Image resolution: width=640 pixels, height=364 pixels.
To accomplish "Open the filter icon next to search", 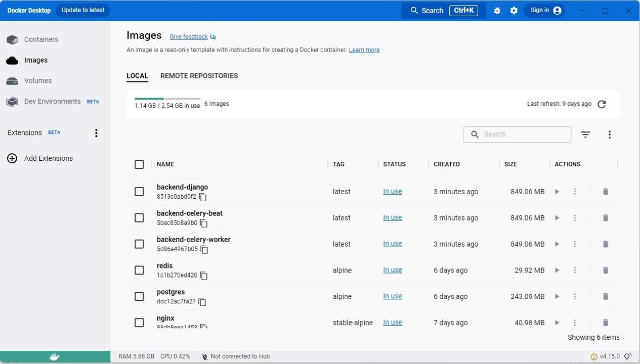I will [585, 134].
